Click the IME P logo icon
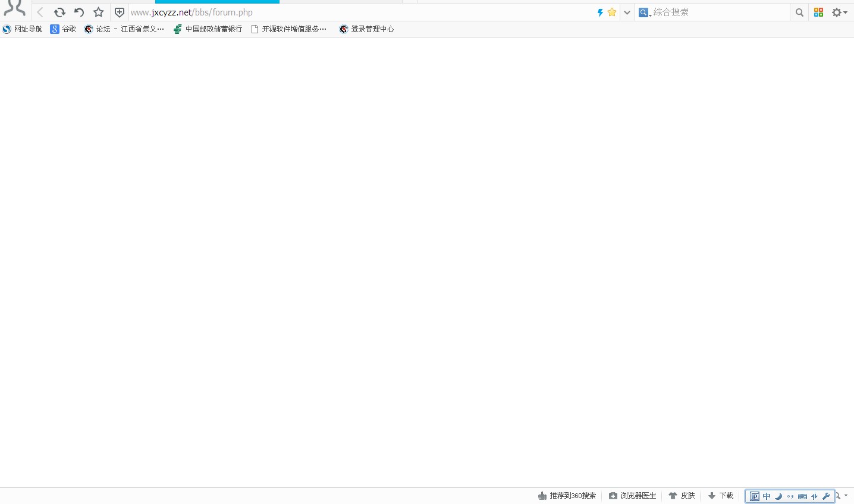 [755, 496]
